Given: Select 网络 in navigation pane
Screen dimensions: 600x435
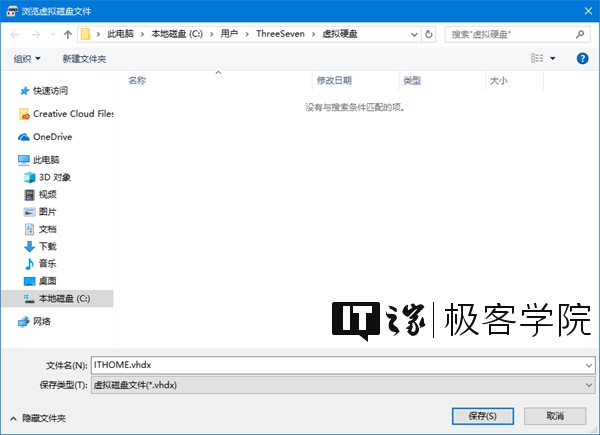Looking at the screenshot, I should point(41,321).
